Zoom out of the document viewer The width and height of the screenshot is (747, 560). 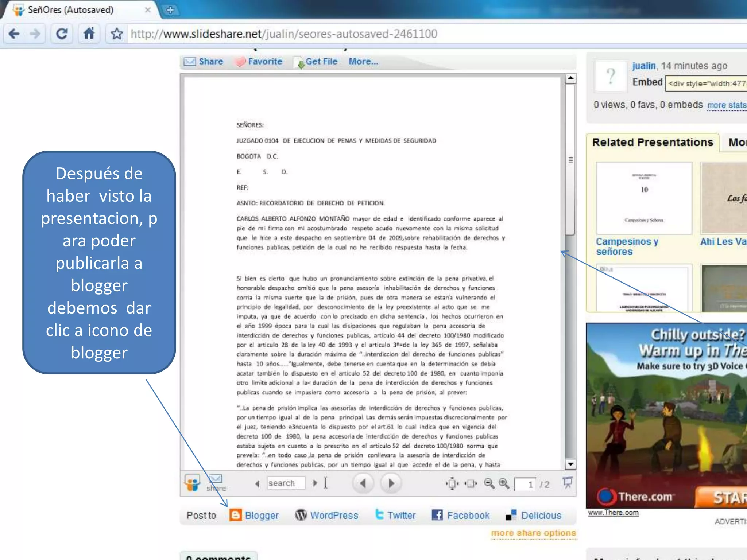[489, 483]
